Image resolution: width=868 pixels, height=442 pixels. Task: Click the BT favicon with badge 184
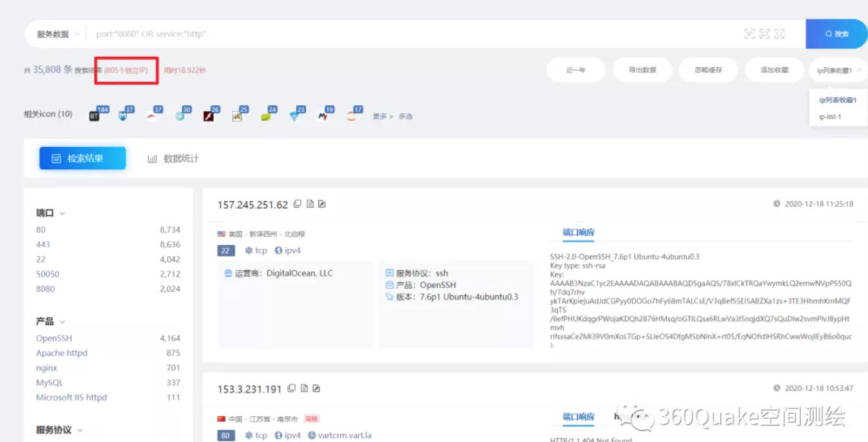coord(94,116)
